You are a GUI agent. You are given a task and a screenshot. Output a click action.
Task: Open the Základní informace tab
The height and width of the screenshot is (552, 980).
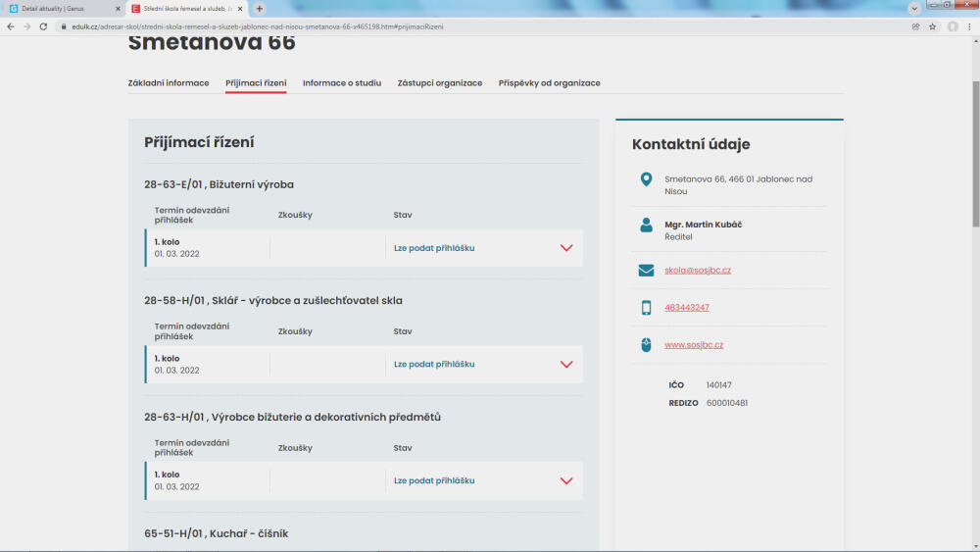pos(169,83)
